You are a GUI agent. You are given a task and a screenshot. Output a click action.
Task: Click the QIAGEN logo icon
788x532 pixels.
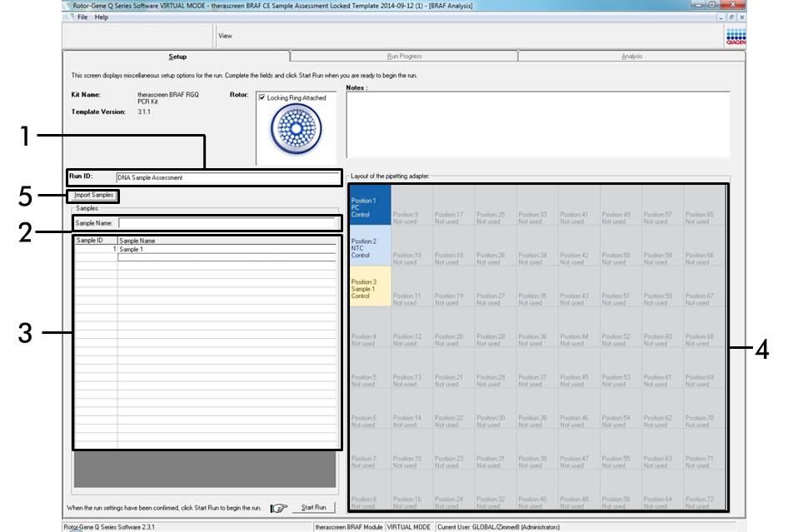pos(736,37)
